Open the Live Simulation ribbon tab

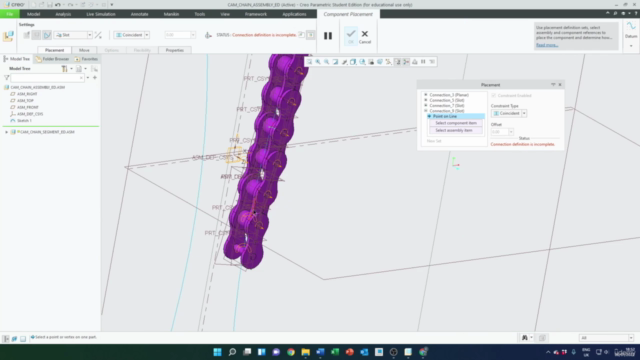[x=101, y=14]
